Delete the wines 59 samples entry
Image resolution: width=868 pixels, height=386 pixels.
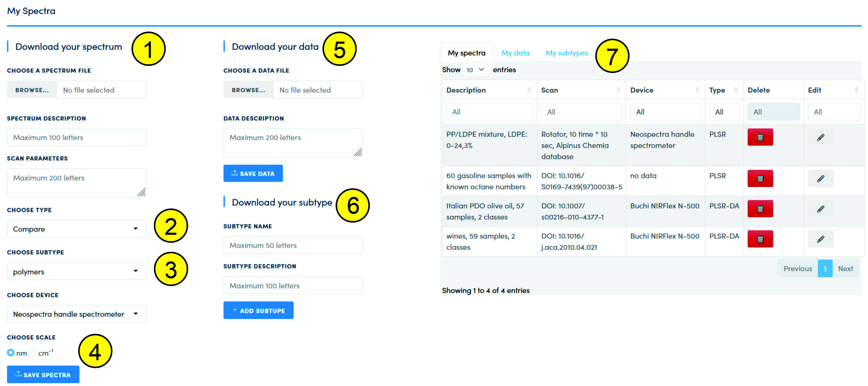point(760,239)
